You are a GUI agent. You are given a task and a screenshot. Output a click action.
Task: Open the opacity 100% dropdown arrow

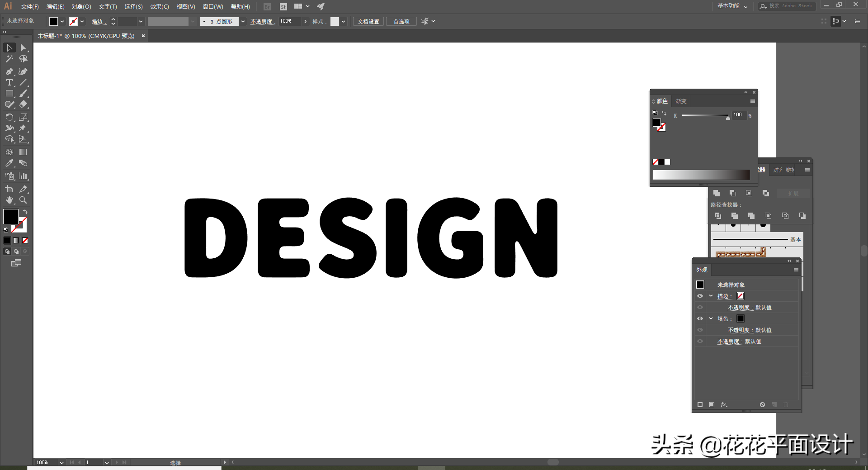click(x=306, y=21)
